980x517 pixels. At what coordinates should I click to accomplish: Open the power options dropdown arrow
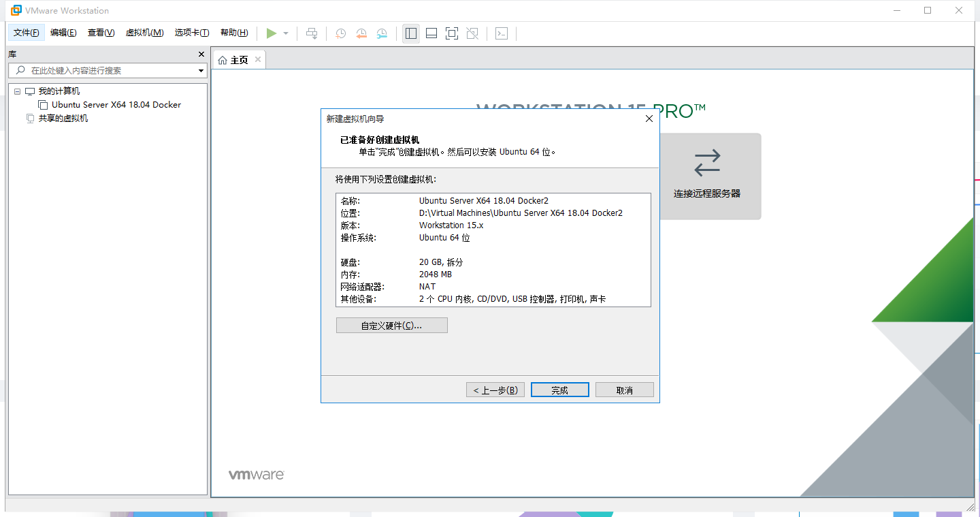[286, 33]
